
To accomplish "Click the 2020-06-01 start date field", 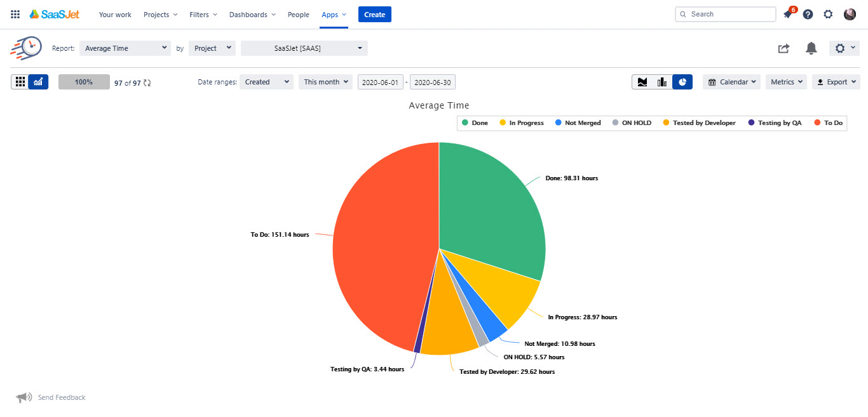I will [381, 81].
